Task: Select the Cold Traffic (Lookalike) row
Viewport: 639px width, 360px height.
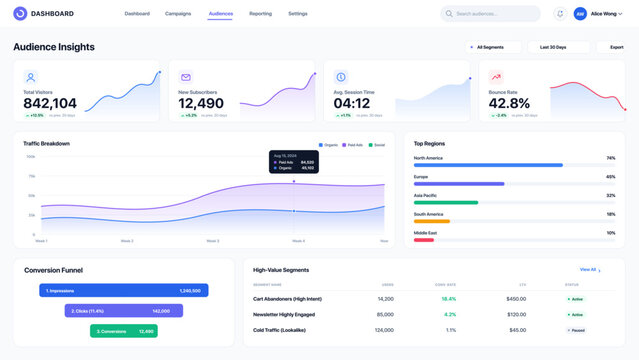Action: tap(434, 330)
